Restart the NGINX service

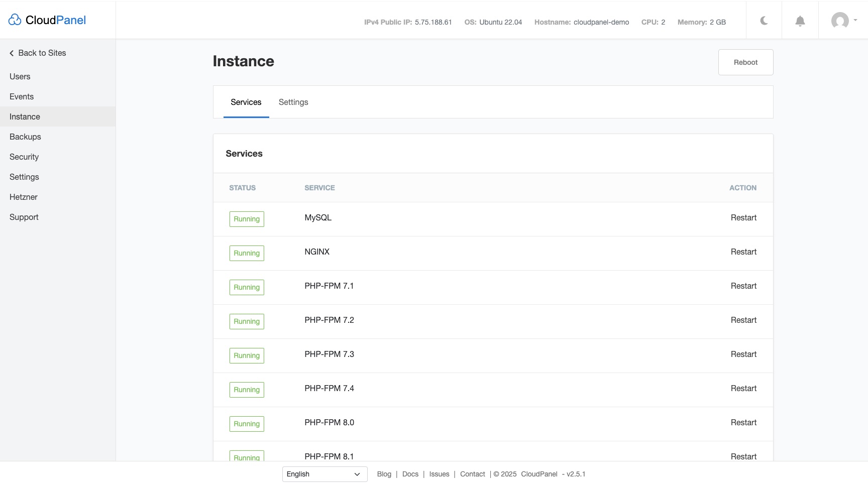point(743,252)
